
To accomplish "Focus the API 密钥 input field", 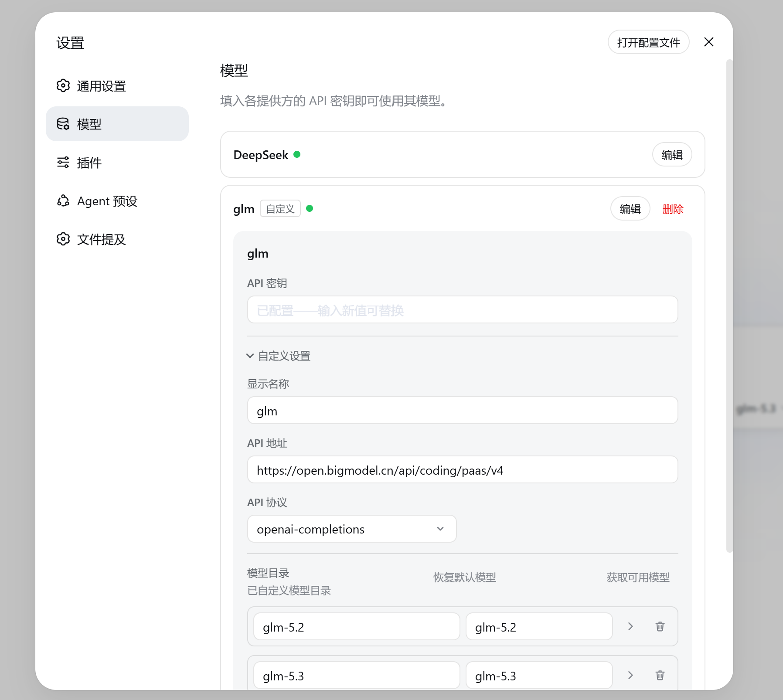I will tap(463, 310).
